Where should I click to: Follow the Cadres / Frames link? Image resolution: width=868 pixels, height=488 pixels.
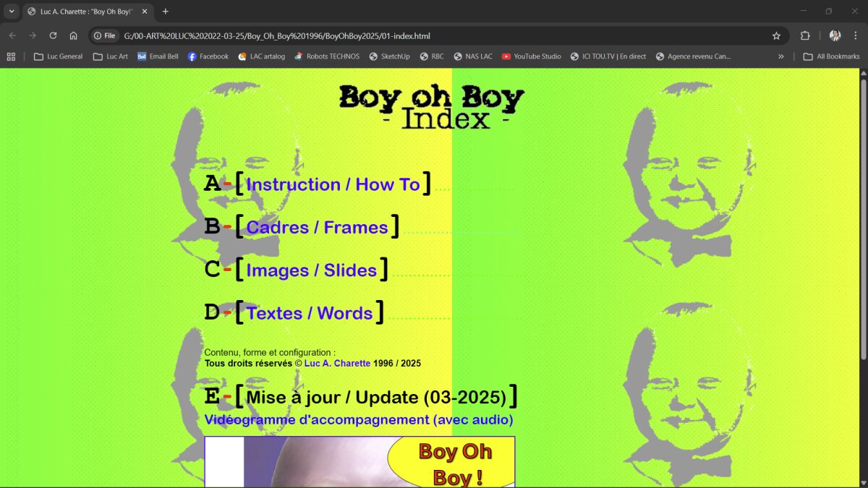click(x=317, y=227)
